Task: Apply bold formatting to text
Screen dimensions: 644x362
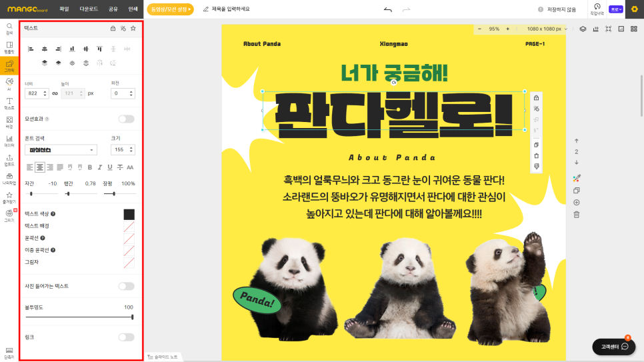Action: [90, 167]
